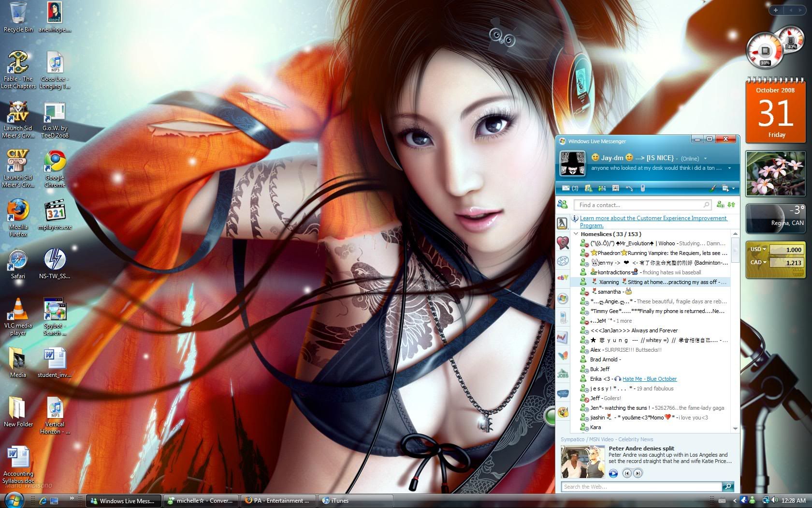Switch to iTunes taskbar button

pyautogui.click(x=355, y=501)
